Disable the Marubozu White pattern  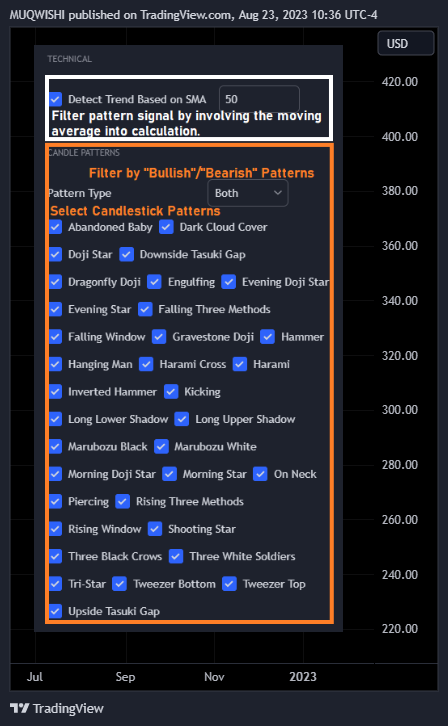click(161, 446)
